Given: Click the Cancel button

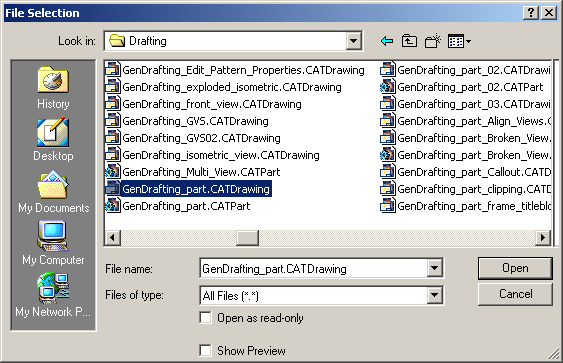Looking at the screenshot, I should tap(515, 294).
